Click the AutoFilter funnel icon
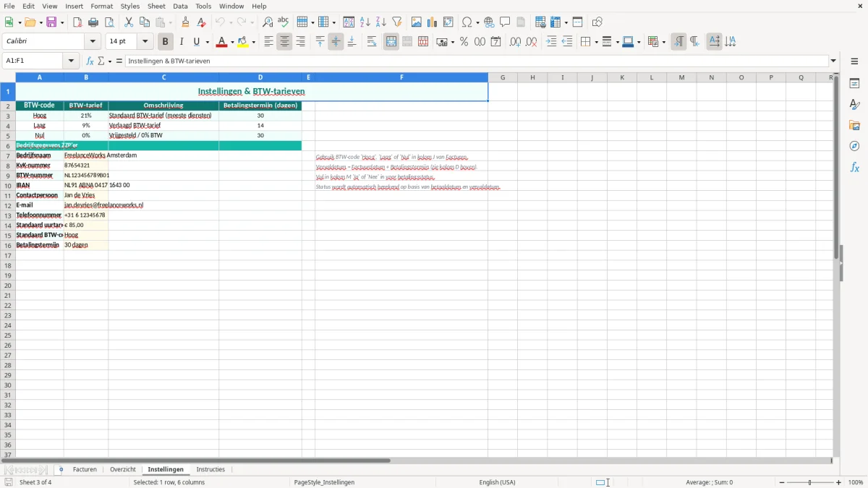Viewport: 868px width, 488px height. tap(396, 22)
